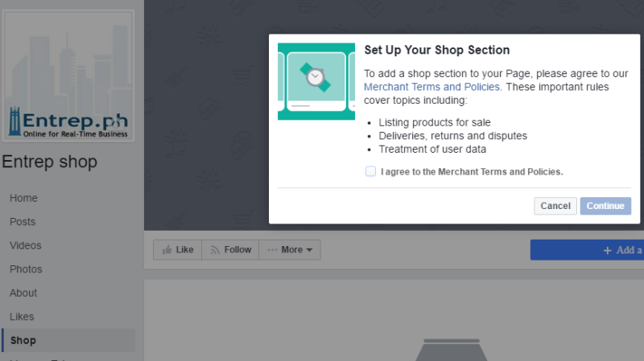Expand the More dropdown arrow

click(x=309, y=250)
